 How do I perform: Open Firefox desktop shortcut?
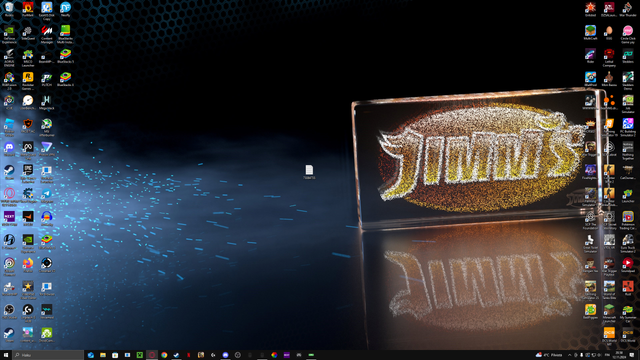point(28,264)
